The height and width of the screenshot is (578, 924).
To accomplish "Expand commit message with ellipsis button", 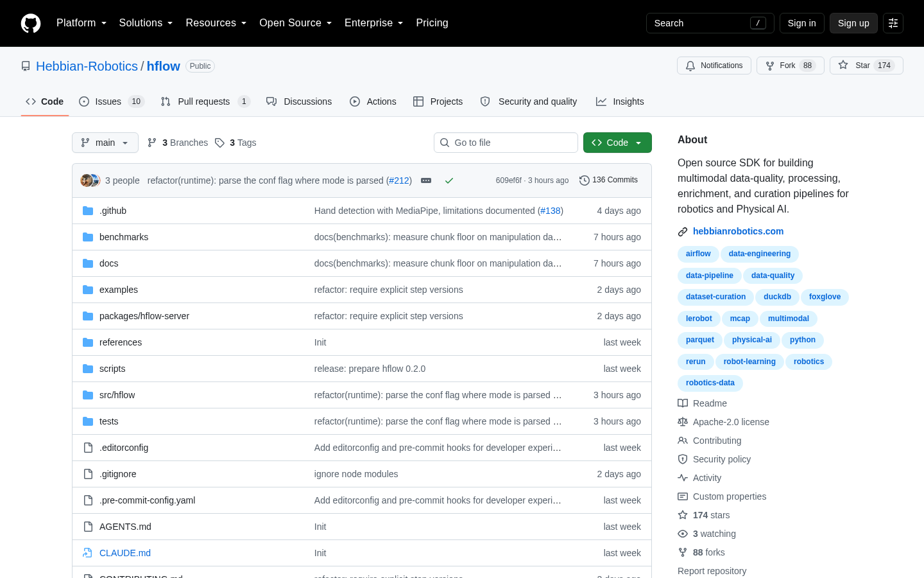I will [x=426, y=180].
